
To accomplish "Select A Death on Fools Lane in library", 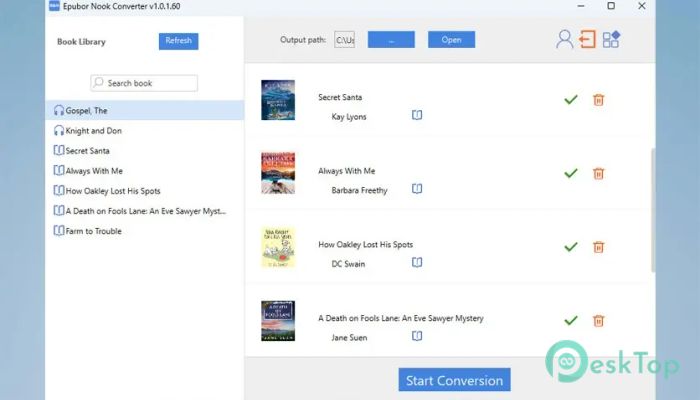I will [145, 211].
